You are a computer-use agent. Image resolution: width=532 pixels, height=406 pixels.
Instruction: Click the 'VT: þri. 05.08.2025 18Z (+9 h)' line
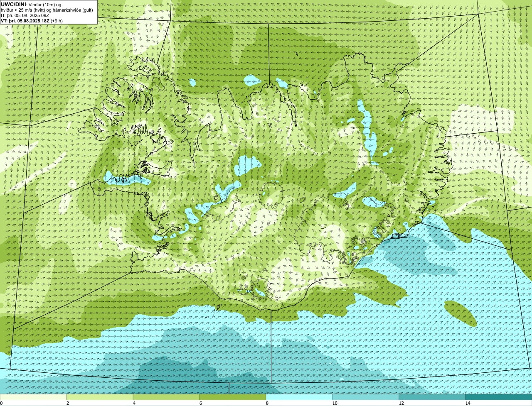[x=32, y=21]
